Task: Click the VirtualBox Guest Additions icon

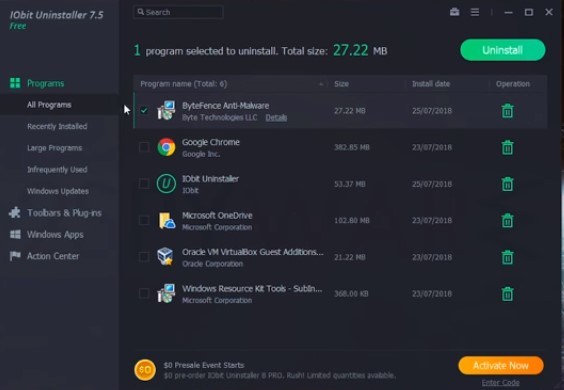Action: [165, 257]
